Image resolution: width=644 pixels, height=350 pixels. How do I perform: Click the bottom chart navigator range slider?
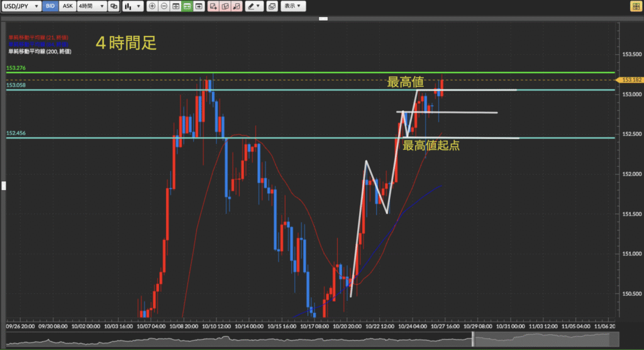point(541,341)
